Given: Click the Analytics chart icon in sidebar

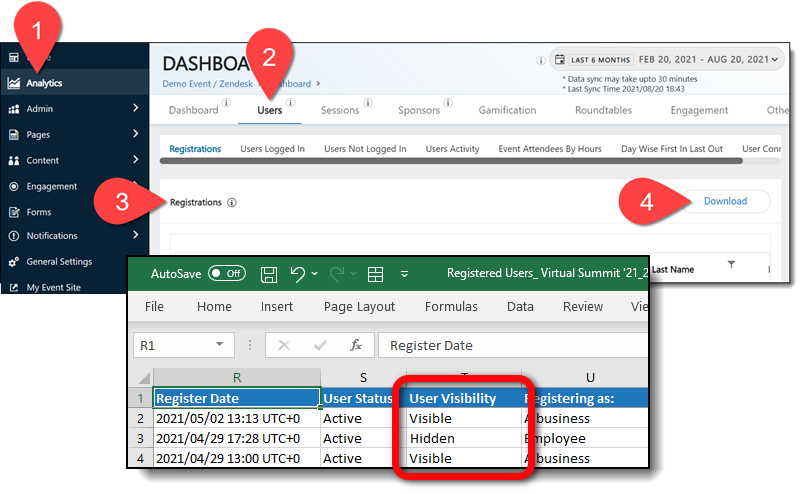Looking at the screenshot, I should [x=14, y=83].
